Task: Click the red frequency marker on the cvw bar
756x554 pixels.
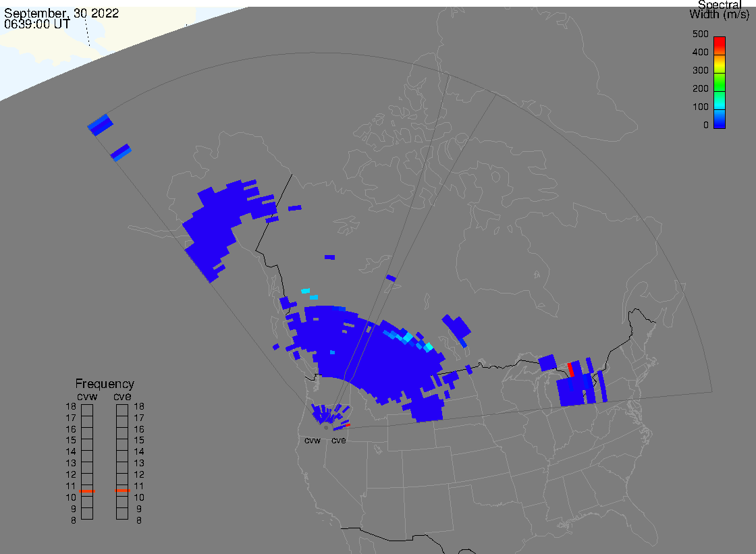Action: pos(87,491)
